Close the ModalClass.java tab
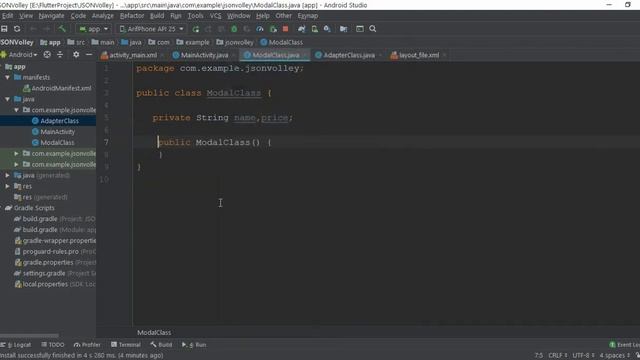Screen dimensions: 640x360 pos(304,55)
